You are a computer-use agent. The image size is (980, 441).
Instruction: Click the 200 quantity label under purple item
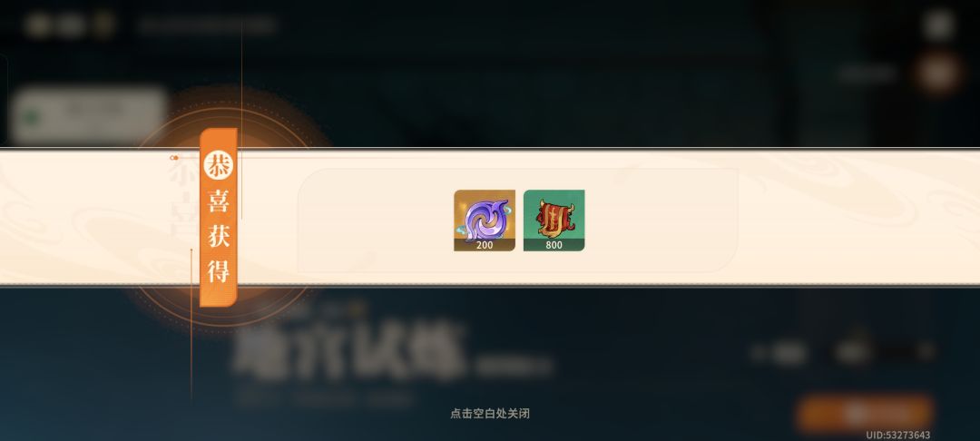point(485,245)
